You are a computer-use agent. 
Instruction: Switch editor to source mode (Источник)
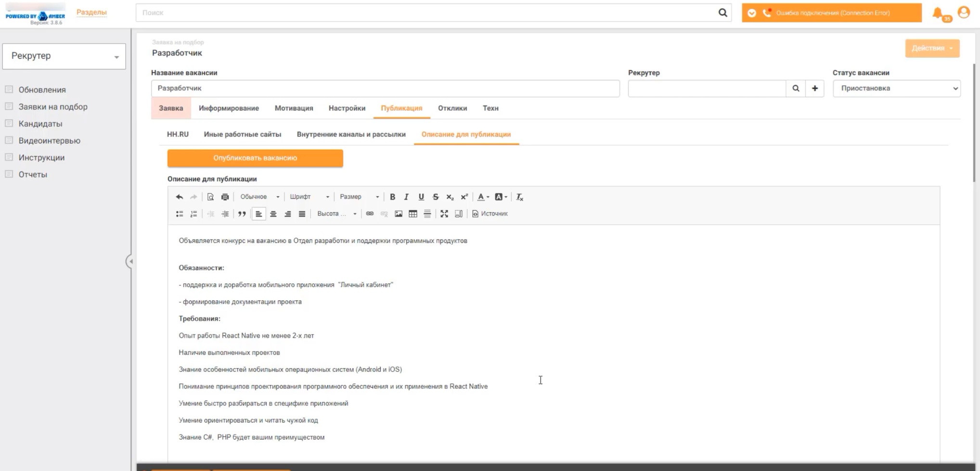[x=490, y=214]
